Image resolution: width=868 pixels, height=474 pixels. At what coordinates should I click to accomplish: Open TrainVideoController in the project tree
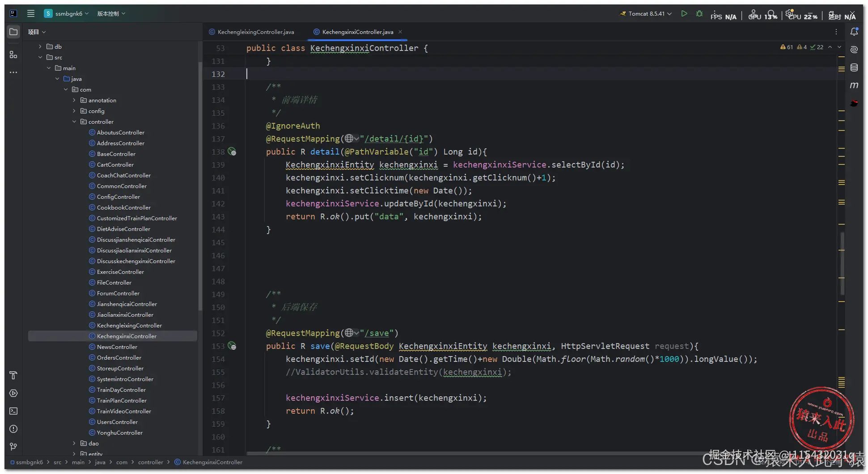[x=120, y=411]
